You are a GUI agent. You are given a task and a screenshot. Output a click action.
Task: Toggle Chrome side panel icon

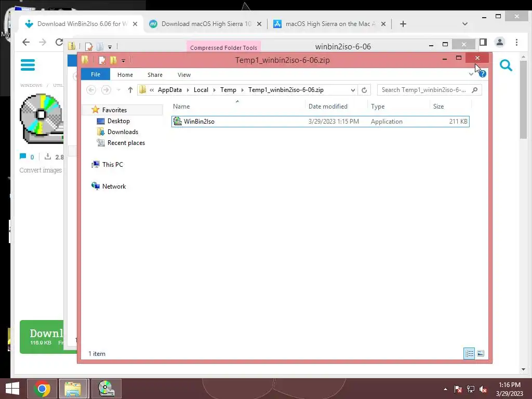click(483, 42)
